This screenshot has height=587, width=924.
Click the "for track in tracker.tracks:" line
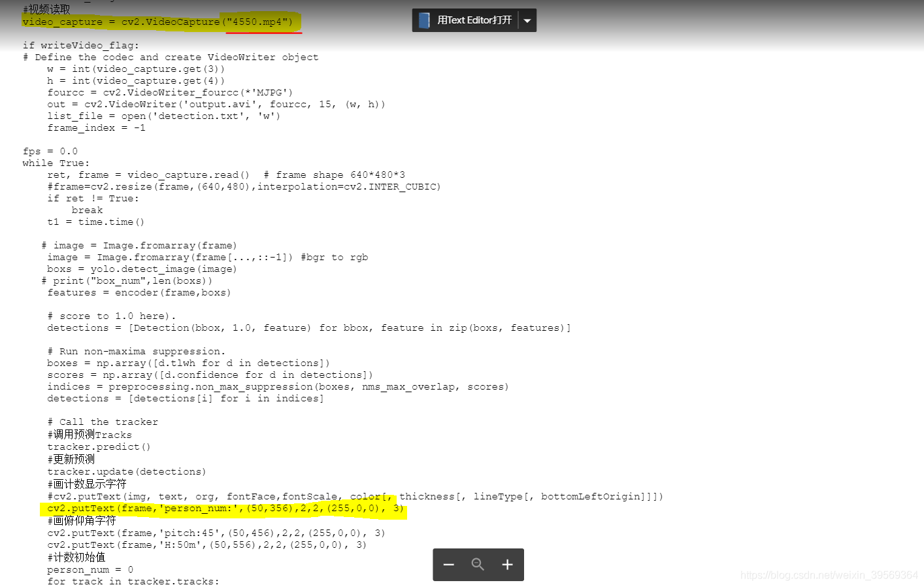133,582
